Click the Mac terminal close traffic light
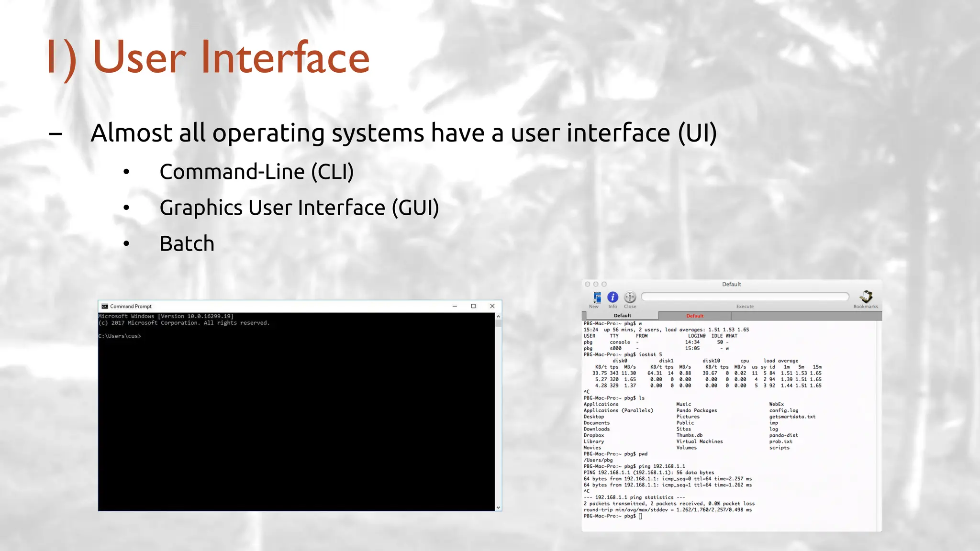The image size is (980, 551). [x=588, y=284]
